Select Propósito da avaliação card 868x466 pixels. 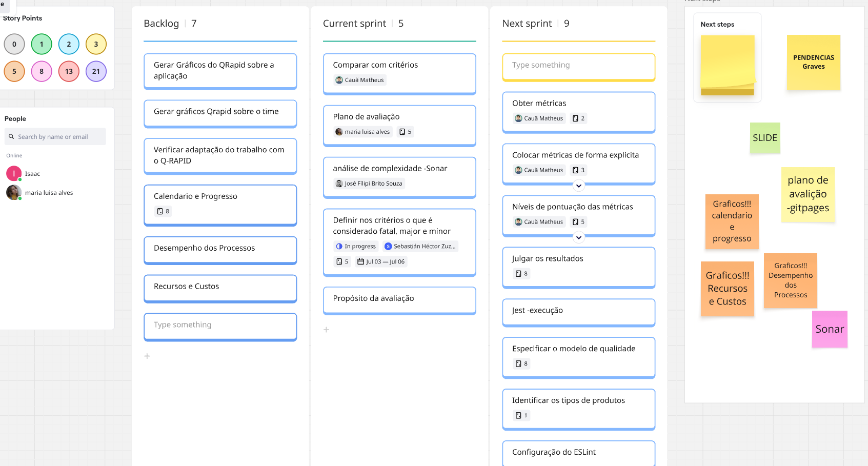click(399, 300)
